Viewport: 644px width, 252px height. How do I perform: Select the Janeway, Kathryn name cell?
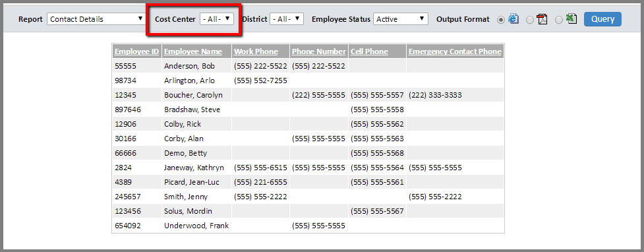(x=196, y=168)
